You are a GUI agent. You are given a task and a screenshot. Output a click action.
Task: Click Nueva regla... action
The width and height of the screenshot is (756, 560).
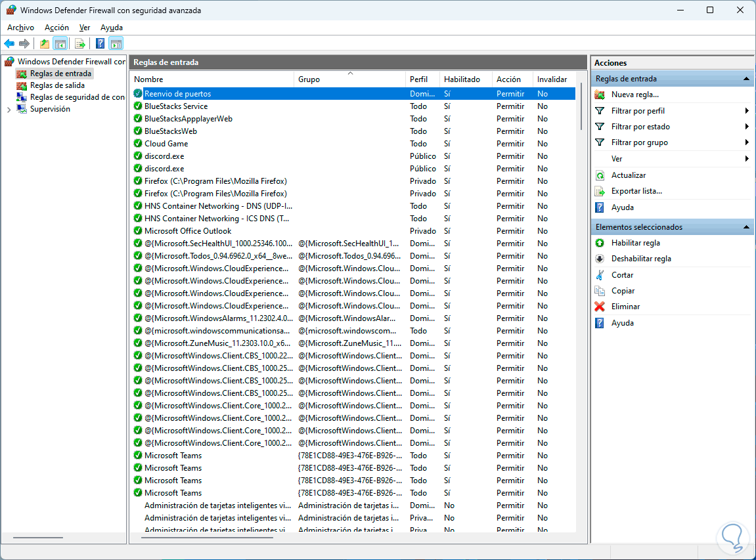(635, 95)
